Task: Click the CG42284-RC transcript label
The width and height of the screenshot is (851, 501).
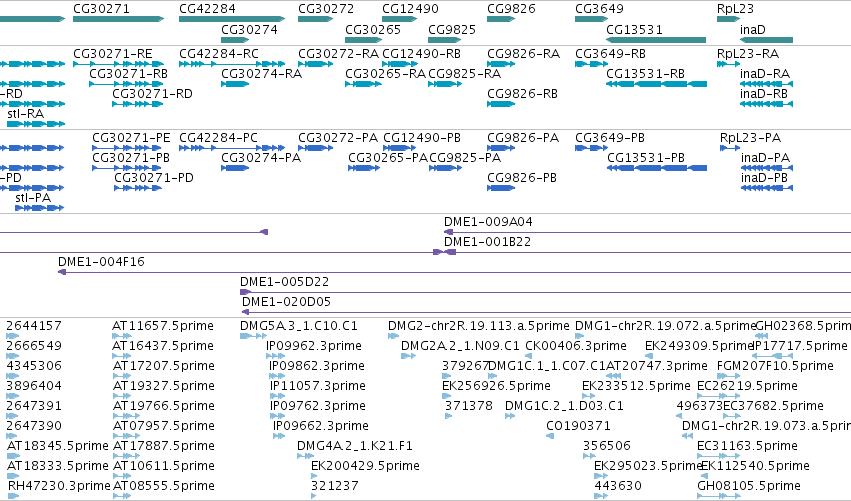Action: (219, 54)
